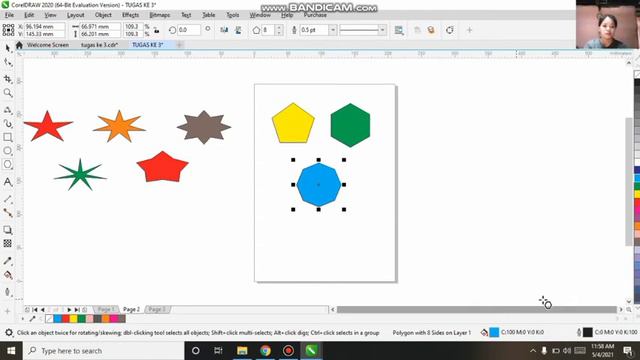Go to first page navigation button
This screenshot has height=360, width=640.
(x=35, y=310)
